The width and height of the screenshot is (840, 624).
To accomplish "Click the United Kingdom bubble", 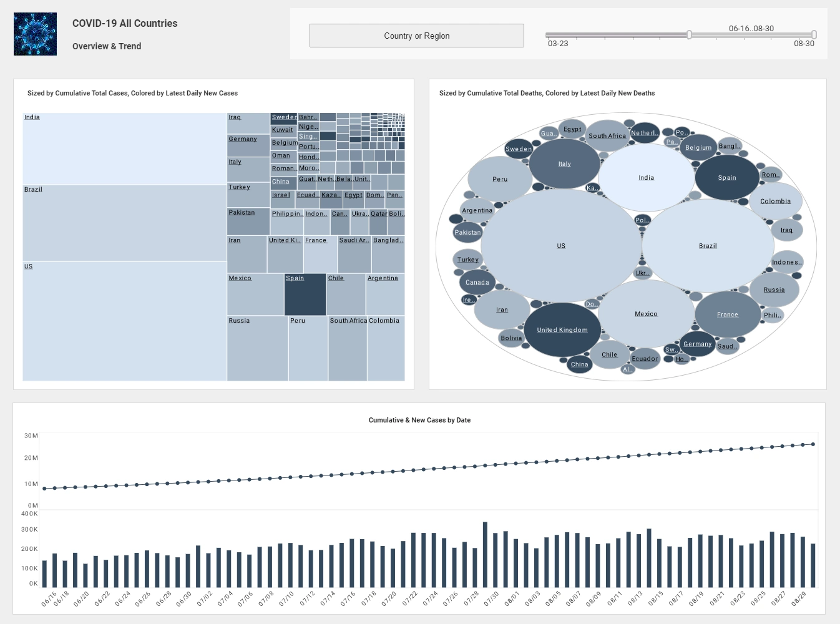I will tap(562, 329).
